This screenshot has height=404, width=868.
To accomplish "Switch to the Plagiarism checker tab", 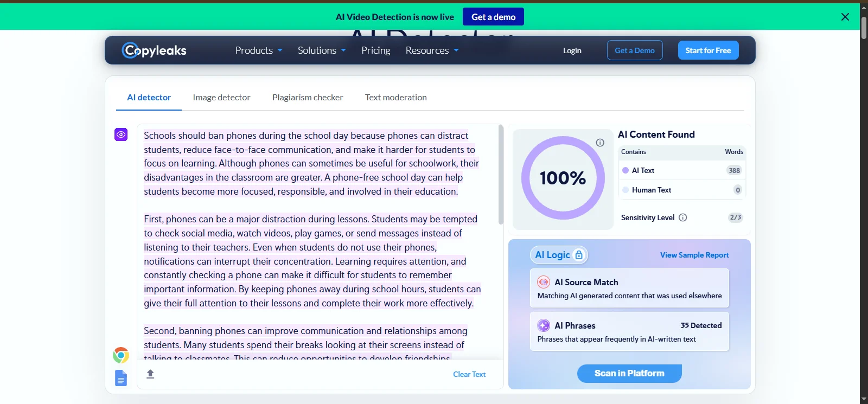I will click(308, 98).
